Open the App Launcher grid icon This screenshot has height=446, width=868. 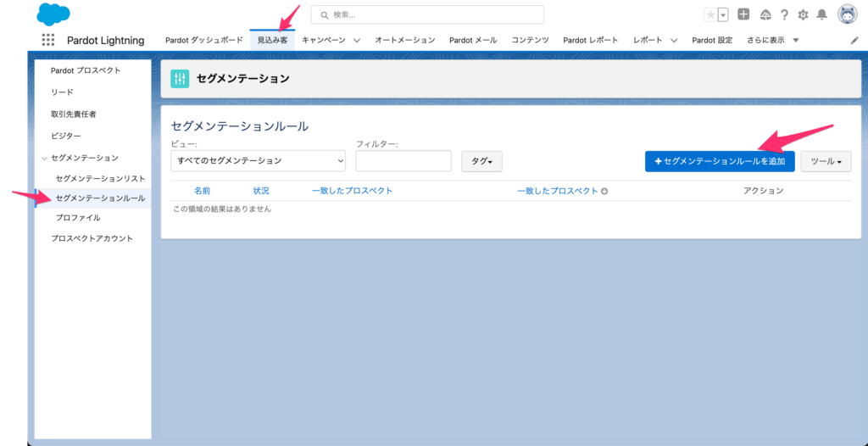click(x=48, y=40)
